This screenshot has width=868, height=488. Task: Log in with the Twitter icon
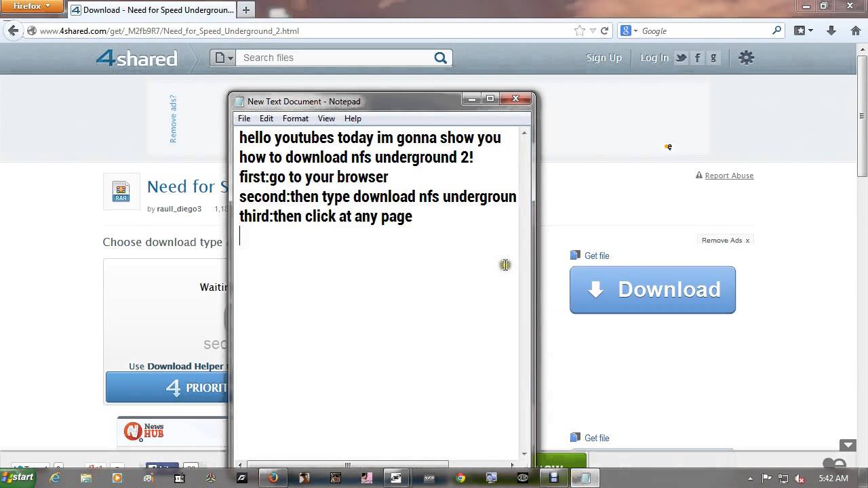click(x=681, y=58)
